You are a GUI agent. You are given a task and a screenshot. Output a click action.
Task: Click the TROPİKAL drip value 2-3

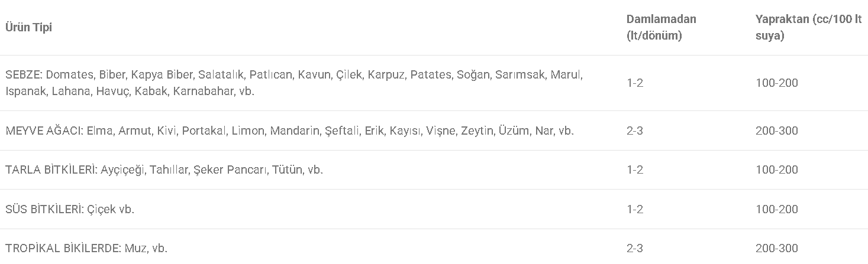point(635,248)
